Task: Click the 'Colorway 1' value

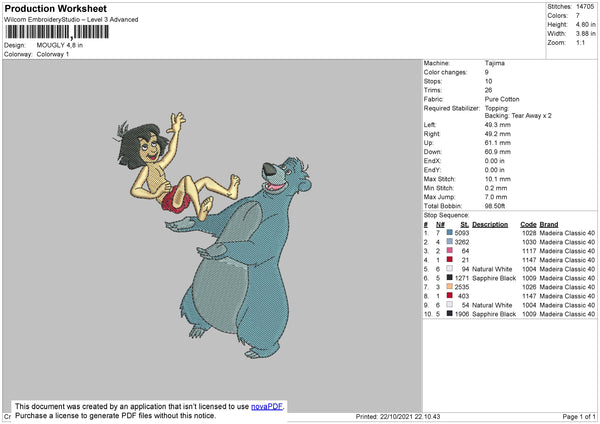Action: pyautogui.click(x=53, y=54)
